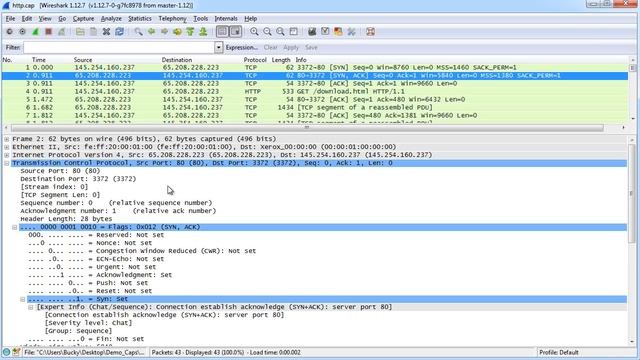Screen dimensions: 640x360
Task: Open the capture interfaces list icon
Action: 9,32
